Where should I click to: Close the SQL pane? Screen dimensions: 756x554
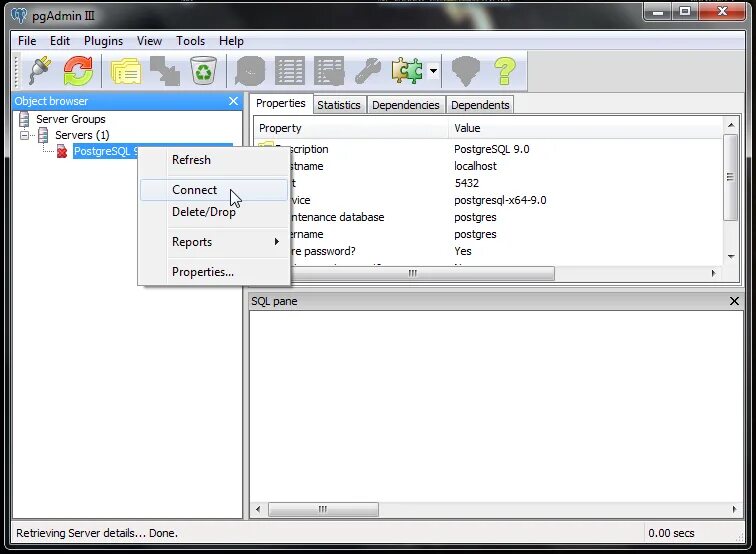(x=734, y=301)
